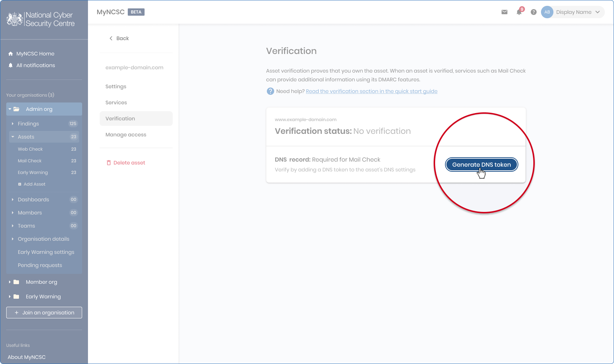Open the mail envelope icon
The width and height of the screenshot is (614, 364).
tap(504, 12)
